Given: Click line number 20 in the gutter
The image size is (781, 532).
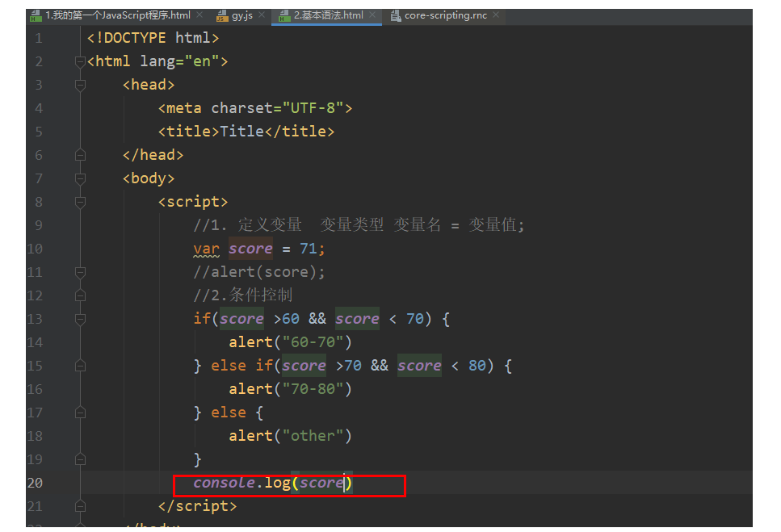Looking at the screenshot, I should pyautogui.click(x=35, y=483).
